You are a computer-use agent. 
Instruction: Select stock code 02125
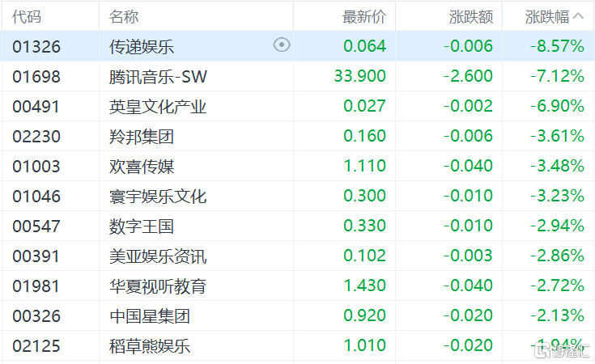point(36,346)
